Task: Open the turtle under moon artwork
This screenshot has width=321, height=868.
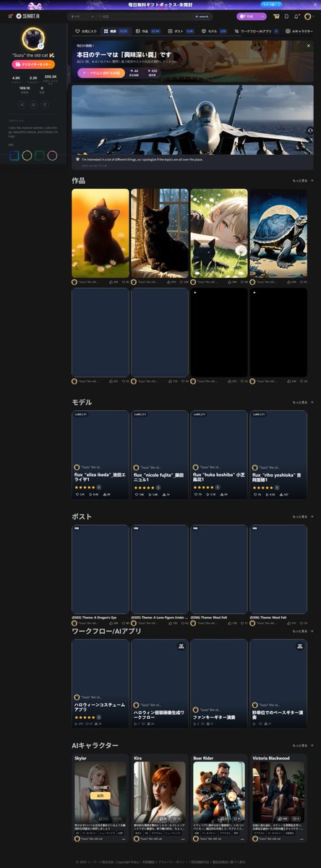Action: 278,233
